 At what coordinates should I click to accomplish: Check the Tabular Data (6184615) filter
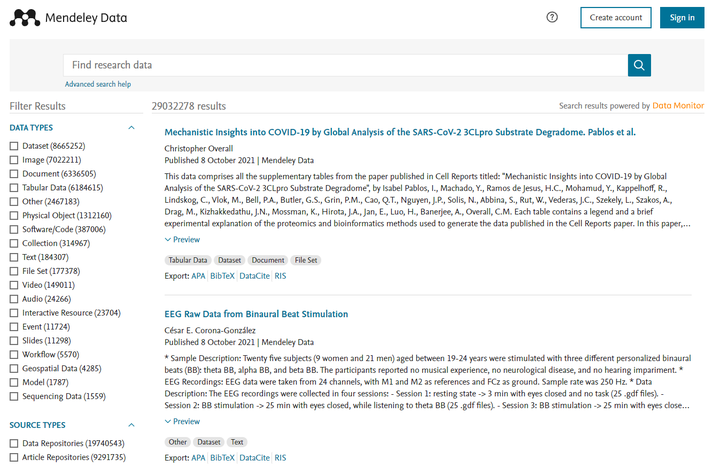(14, 188)
